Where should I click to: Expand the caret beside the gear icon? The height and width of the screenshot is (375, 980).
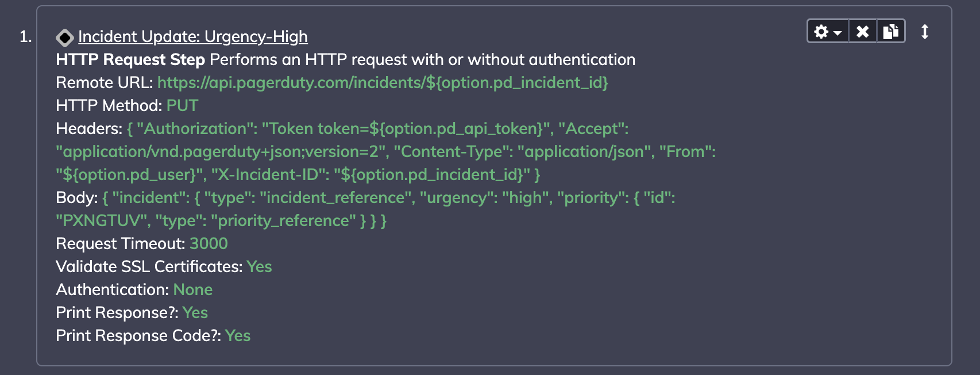pyautogui.click(x=838, y=33)
